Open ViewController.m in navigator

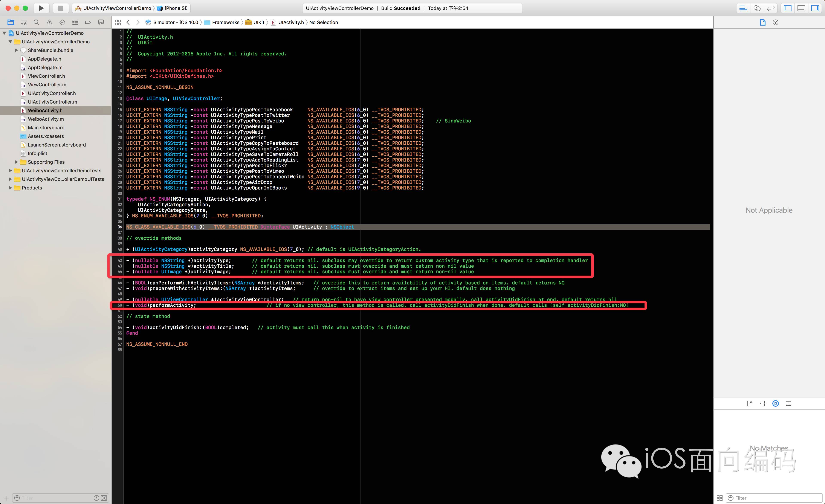(x=47, y=85)
